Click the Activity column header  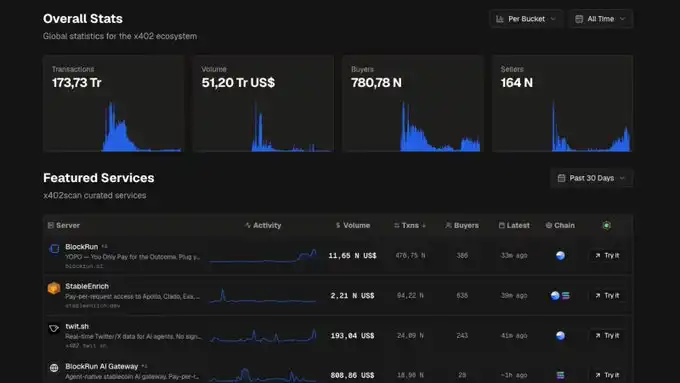point(263,226)
